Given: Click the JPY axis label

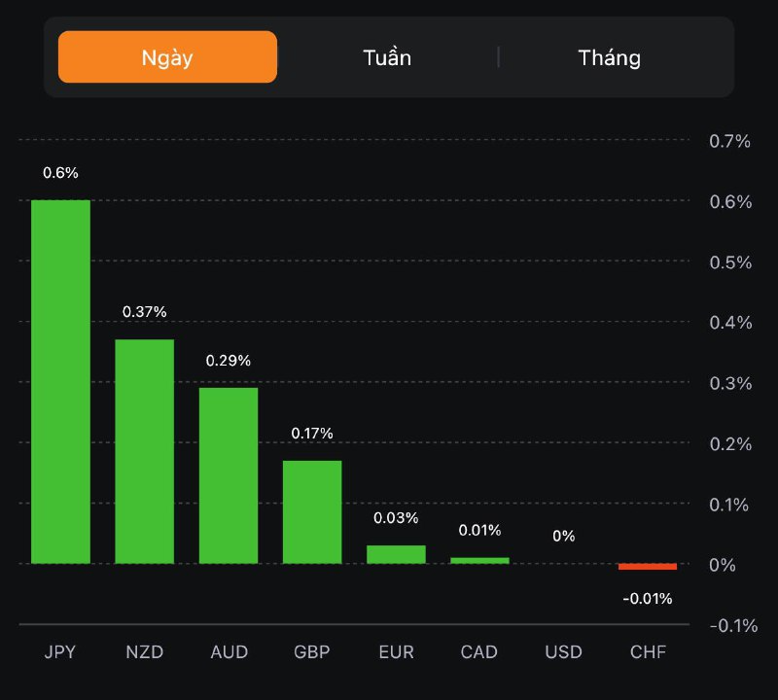Looking at the screenshot, I should [60, 651].
